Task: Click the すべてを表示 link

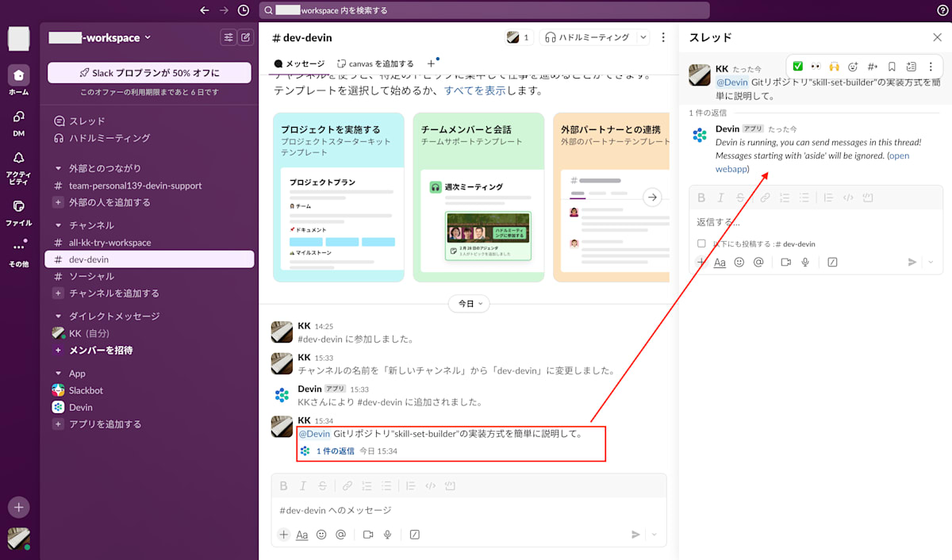Action: [x=475, y=91]
